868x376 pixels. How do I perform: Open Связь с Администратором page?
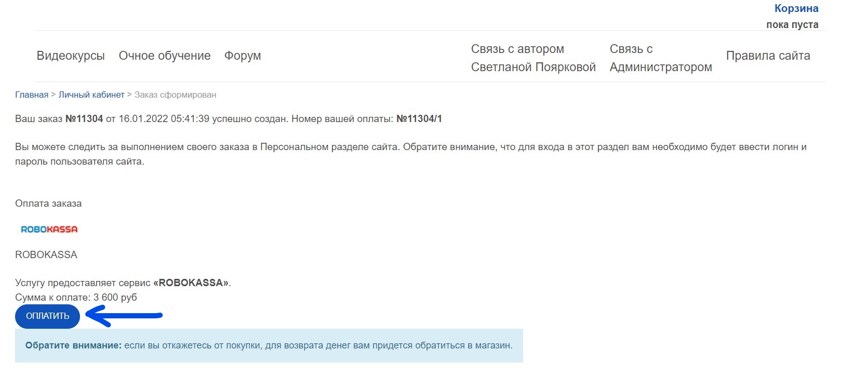point(660,58)
